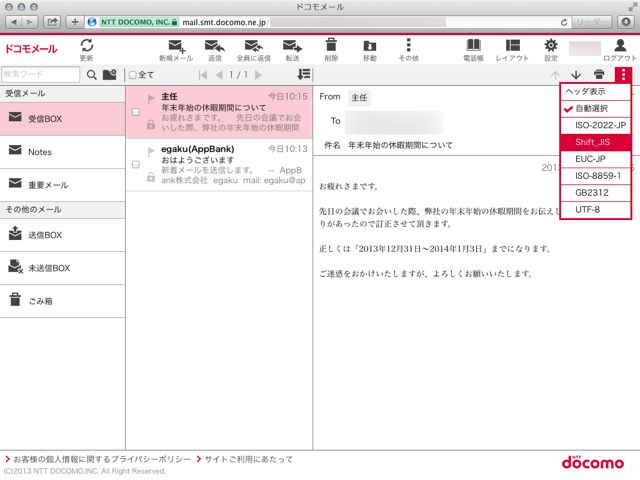This screenshot has height=480, width=640.
Task: Choose ISO-8859-1 encoding
Action: [596, 176]
